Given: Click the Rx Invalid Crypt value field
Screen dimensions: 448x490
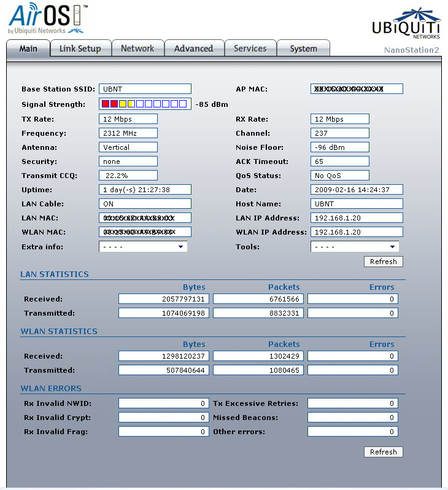Looking at the screenshot, I should 164,418.
